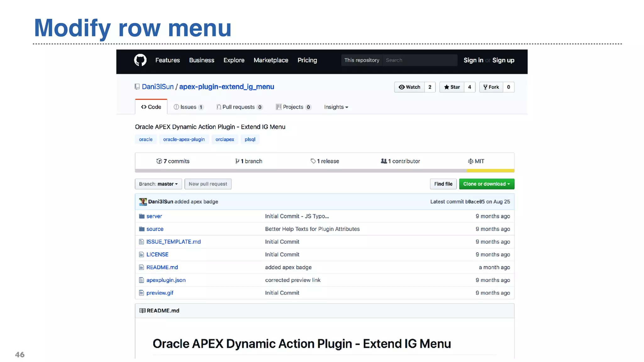Open latest commit b0ace05 link
Screen dimensions: 644x362
[475, 202]
